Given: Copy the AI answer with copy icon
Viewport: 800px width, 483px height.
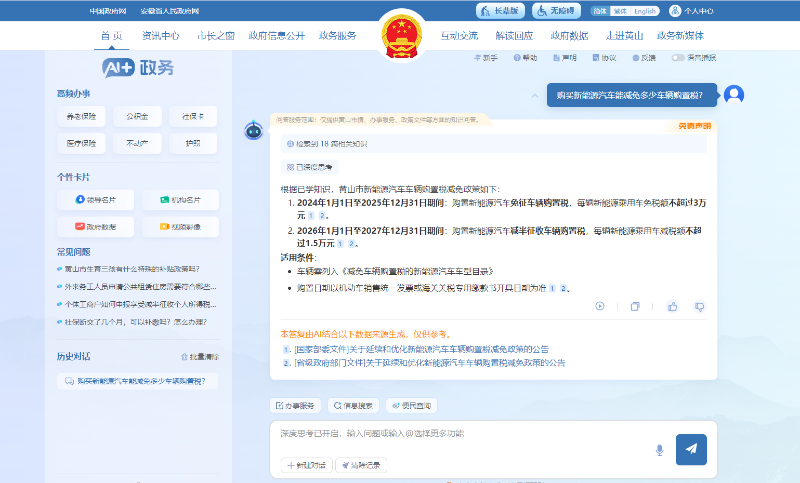Looking at the screenshot, I should click(x=634, y=307).
